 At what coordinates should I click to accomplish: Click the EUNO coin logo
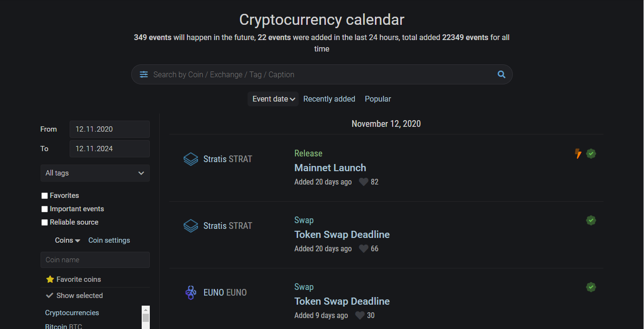(x=191, y=292)
